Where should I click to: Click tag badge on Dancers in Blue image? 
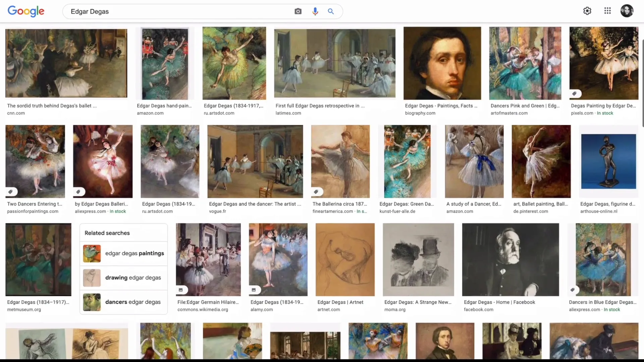pos(573,290)
